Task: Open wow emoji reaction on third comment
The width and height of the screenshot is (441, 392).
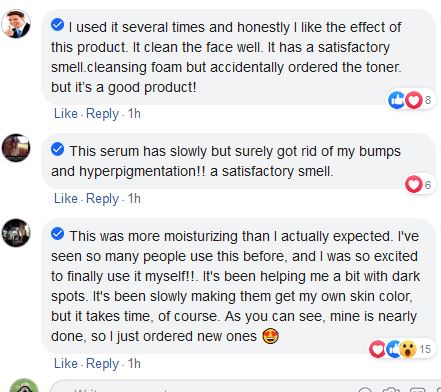Action: click(x=408, y=349)
